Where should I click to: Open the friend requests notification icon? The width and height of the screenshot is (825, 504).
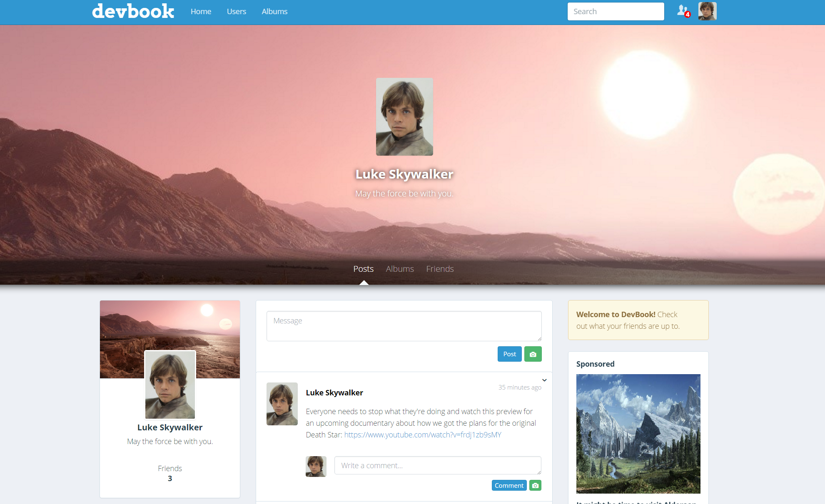pos(683,11)
